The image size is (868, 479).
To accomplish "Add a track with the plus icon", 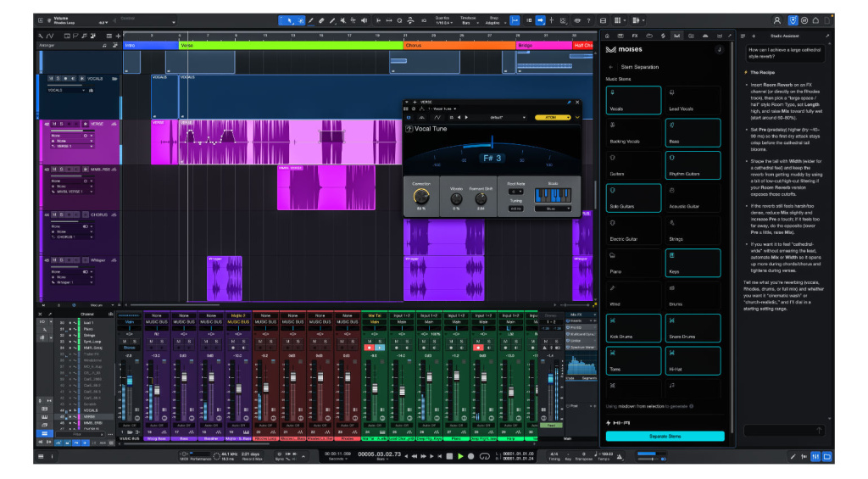I will tap(118, 36).
